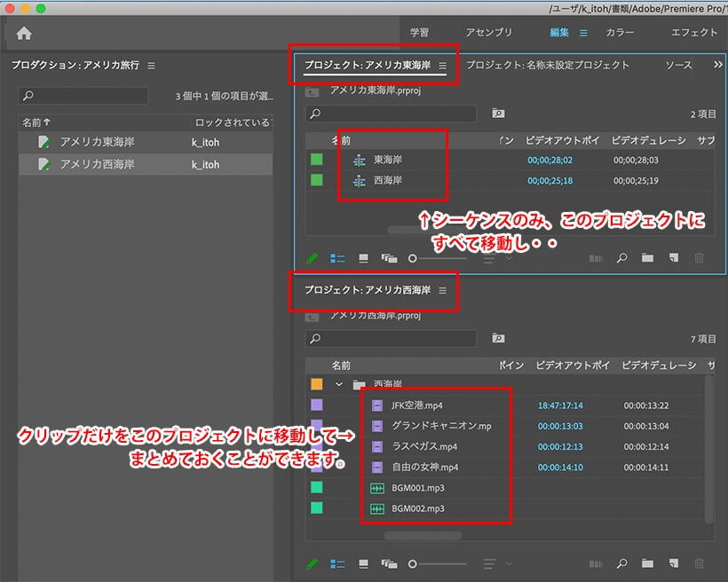
Task: Click orange label of 西海岸 bin
Action: [x=317, y=384]
